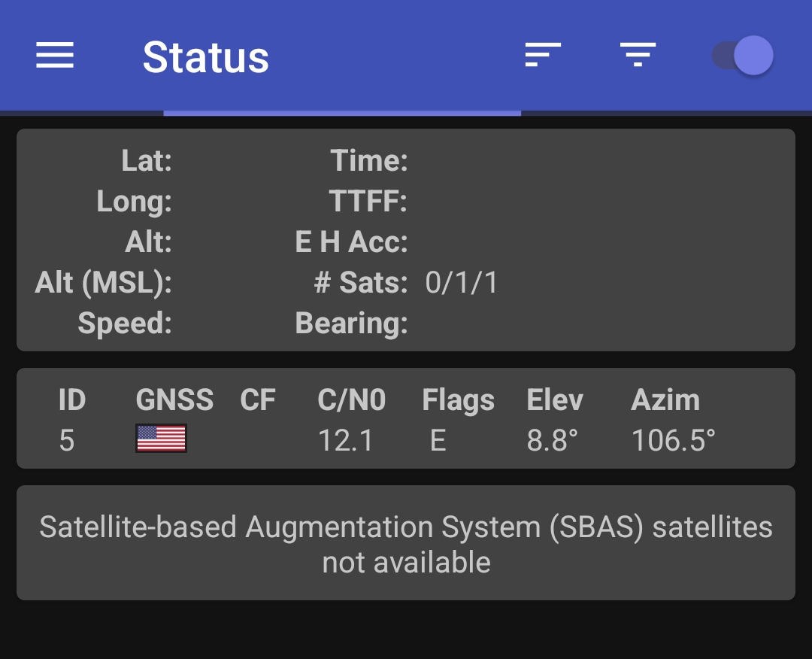812x659 pixels.
Task: Click the SBAS not available message
Action: tap(406, 542)
